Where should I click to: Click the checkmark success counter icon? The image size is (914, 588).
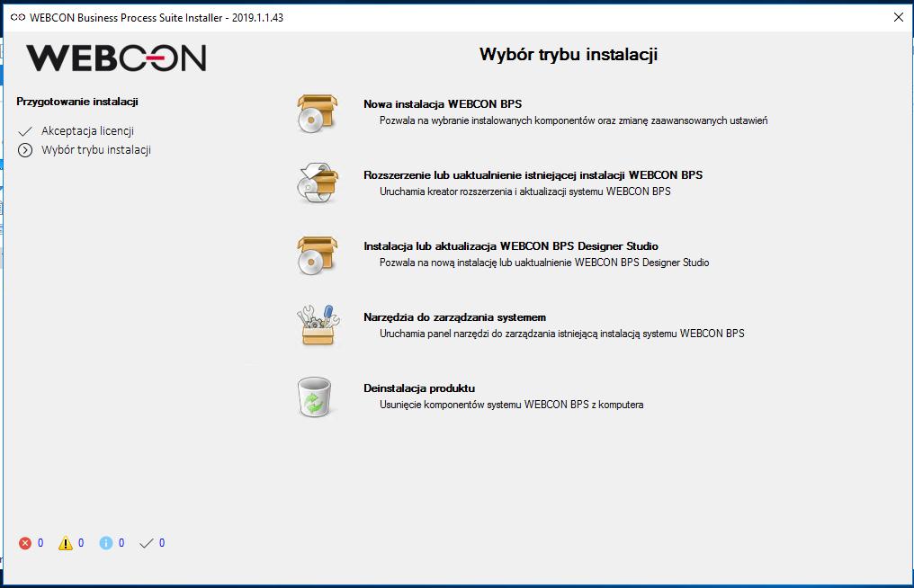(147, 543)
